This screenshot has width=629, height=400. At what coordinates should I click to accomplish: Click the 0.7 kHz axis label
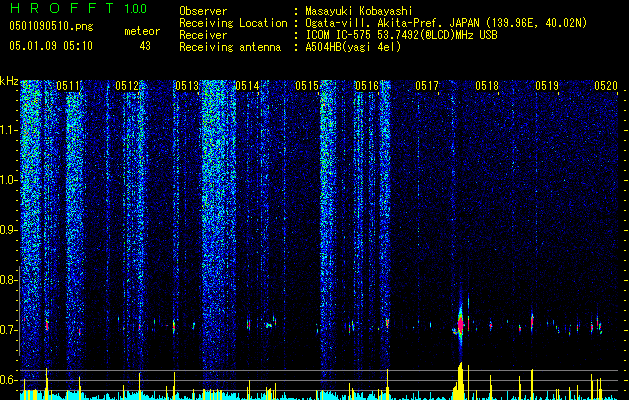click(8, 330)
